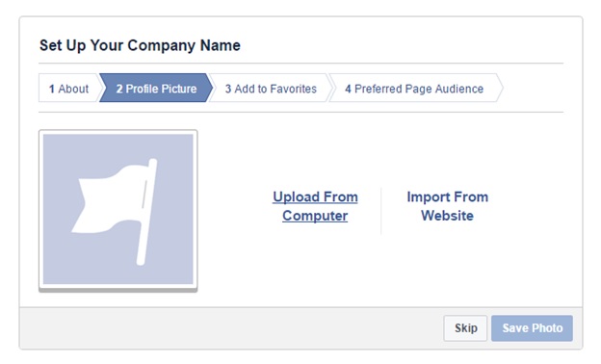Open the Preferred Page Audience step

tap(415, 89)
